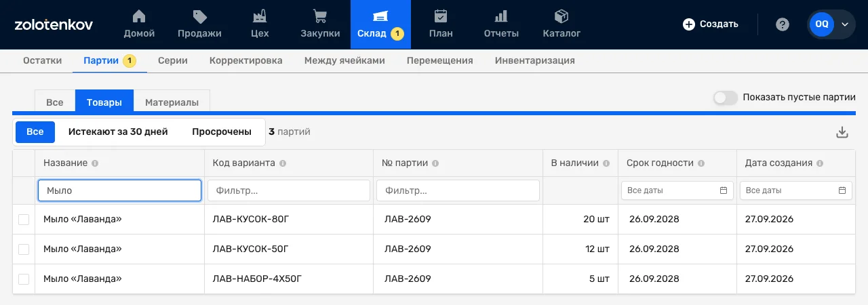
Task: Open Срок годности date filter
Action: point(677,190)
